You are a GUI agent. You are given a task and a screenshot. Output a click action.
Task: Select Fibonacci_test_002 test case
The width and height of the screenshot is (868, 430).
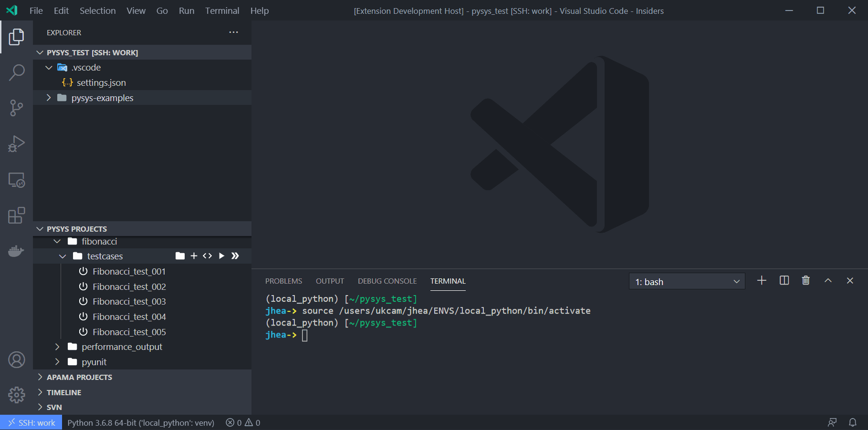click(142, 287)
